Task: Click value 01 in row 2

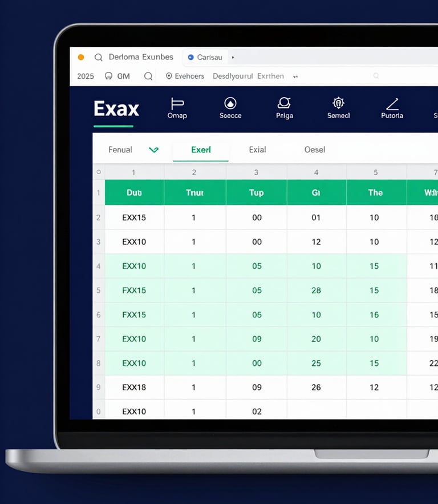Action: [x=317, y=217]
